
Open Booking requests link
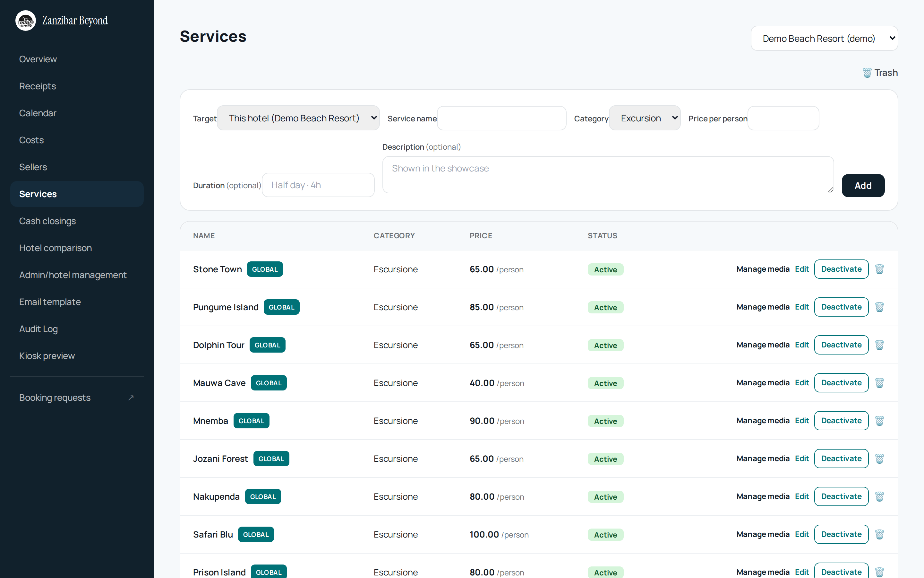coord(77,398)
